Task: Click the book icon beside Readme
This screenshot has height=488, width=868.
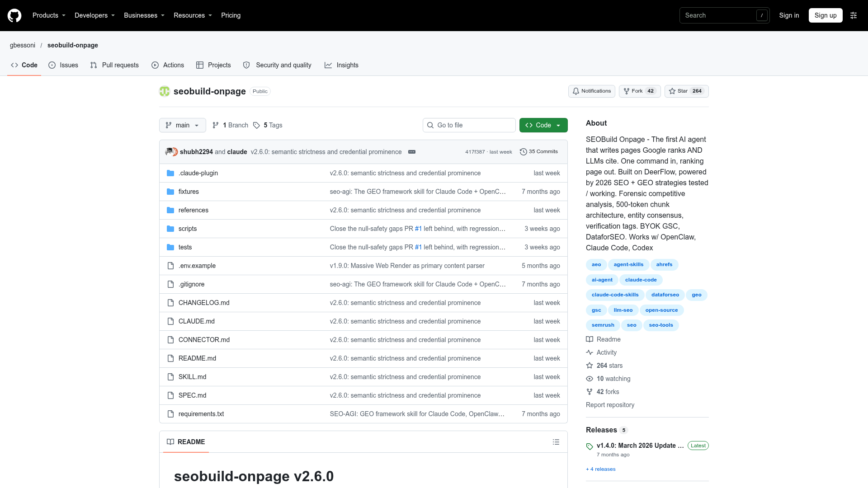Action: tap(590, 339)
